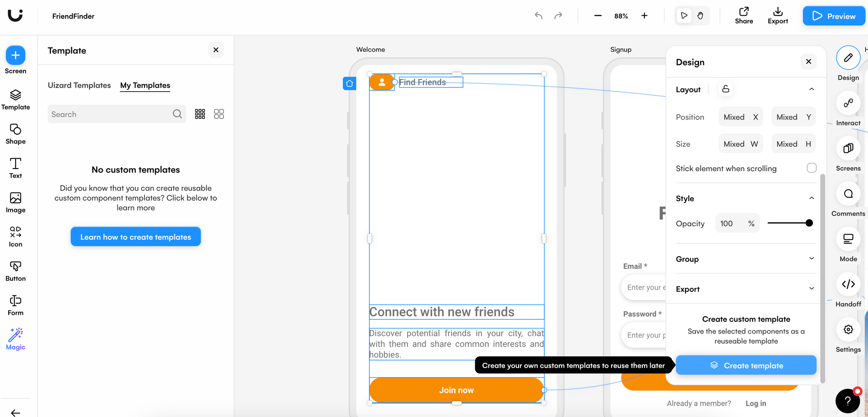Viewport: 868px width, 417px height.
Task: Switch to compact grid view of templates
Action: pyautogui.click(x=200, y=113)
